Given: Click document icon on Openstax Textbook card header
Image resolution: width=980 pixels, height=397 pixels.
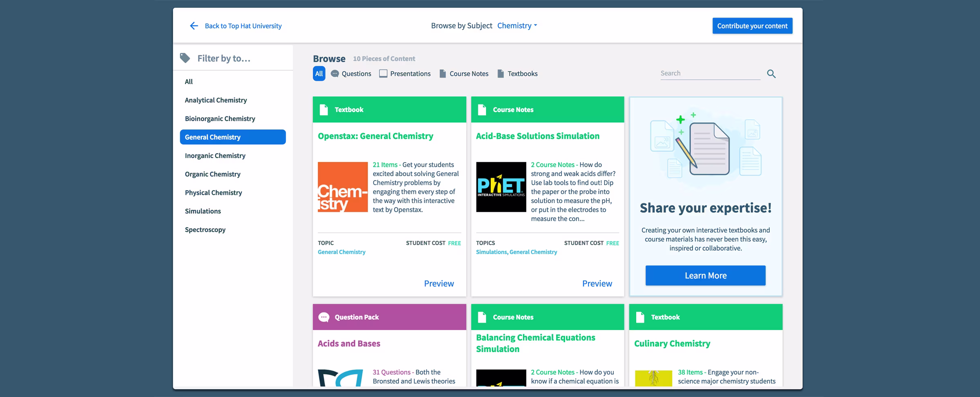Looking at the screenshot, I should [x=324, y=109].
